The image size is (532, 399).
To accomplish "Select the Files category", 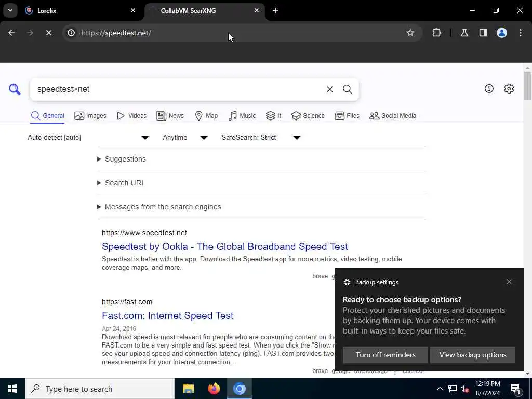I will 347,116.
